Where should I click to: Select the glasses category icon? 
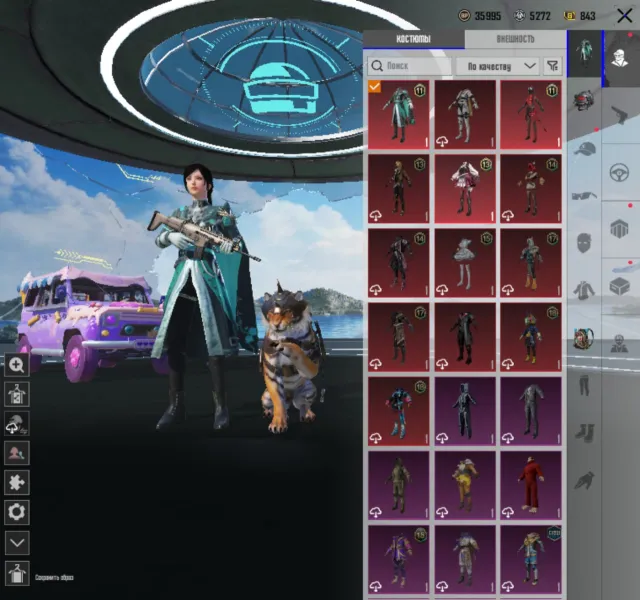584,196
